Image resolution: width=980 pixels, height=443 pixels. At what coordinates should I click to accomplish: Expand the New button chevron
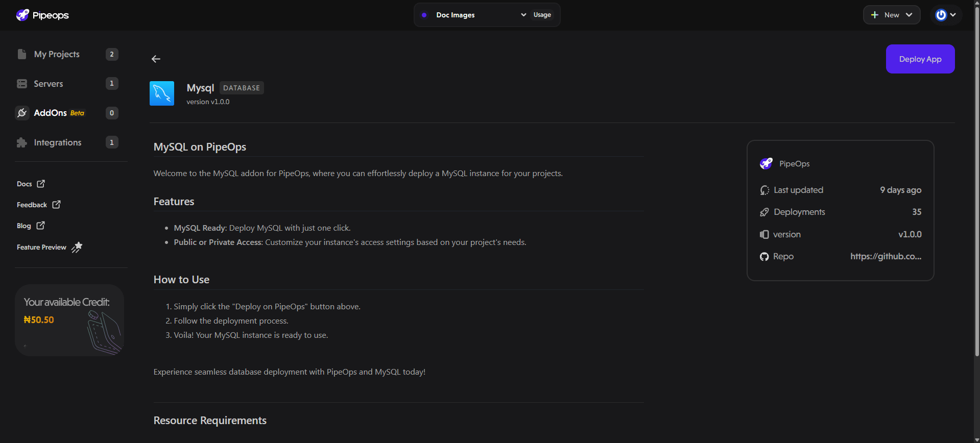(x=909, y=15)
